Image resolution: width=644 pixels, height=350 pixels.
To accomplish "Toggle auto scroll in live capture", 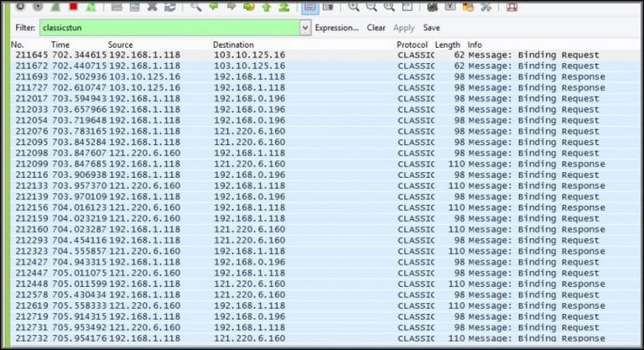I will pos(328,6).
